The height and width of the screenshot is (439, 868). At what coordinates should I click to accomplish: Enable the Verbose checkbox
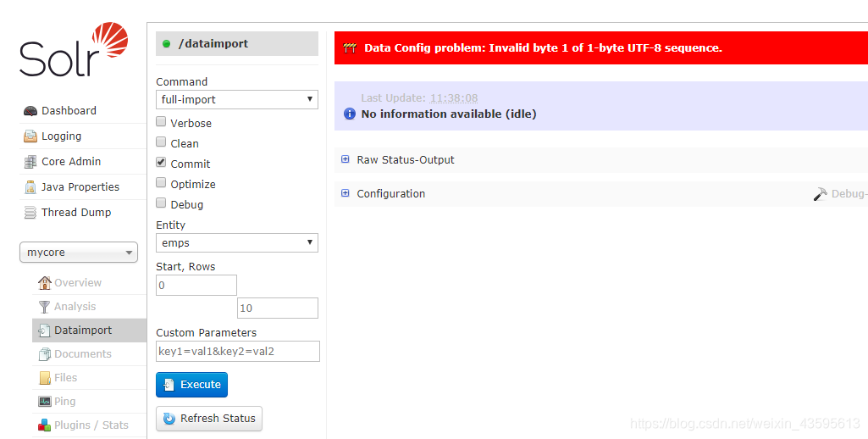click(x=161, y=121)
